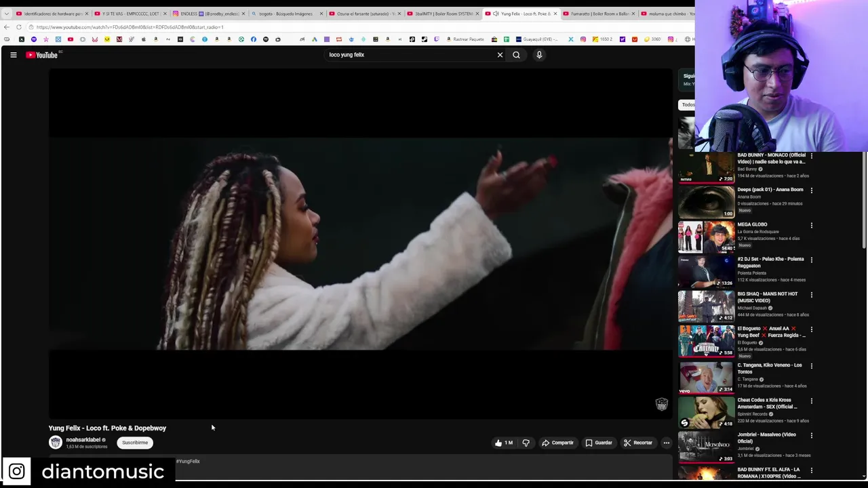Open options for '#2 DJ Set - Pelao Khe'
868x488 pixels.
[811, 260]
